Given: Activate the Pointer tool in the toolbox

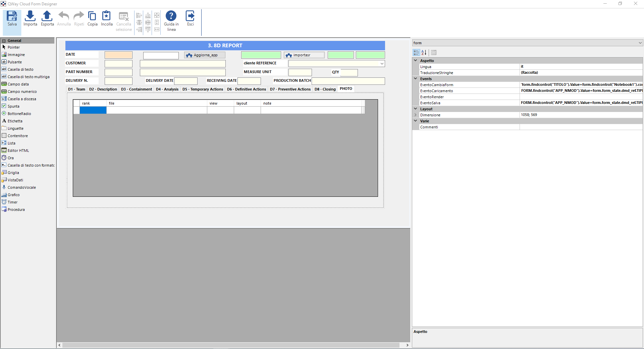Looking at the screenshot, I should [13, 47].
